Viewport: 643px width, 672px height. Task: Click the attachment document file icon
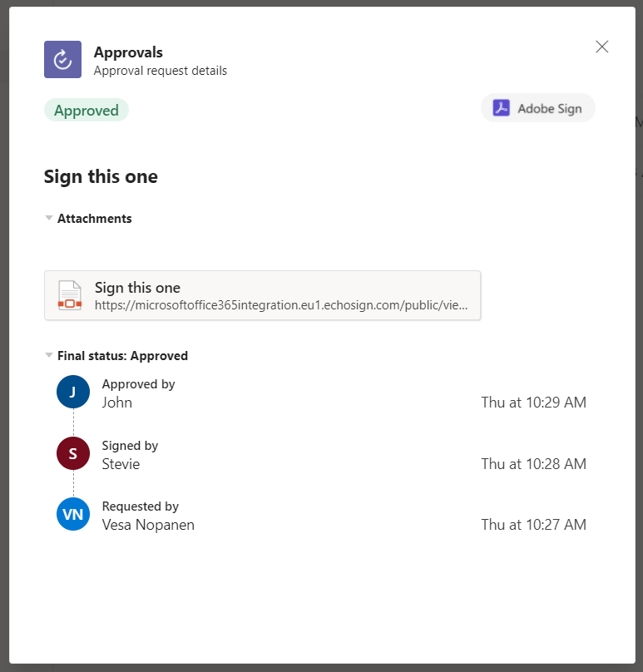(x=70, y=295)
